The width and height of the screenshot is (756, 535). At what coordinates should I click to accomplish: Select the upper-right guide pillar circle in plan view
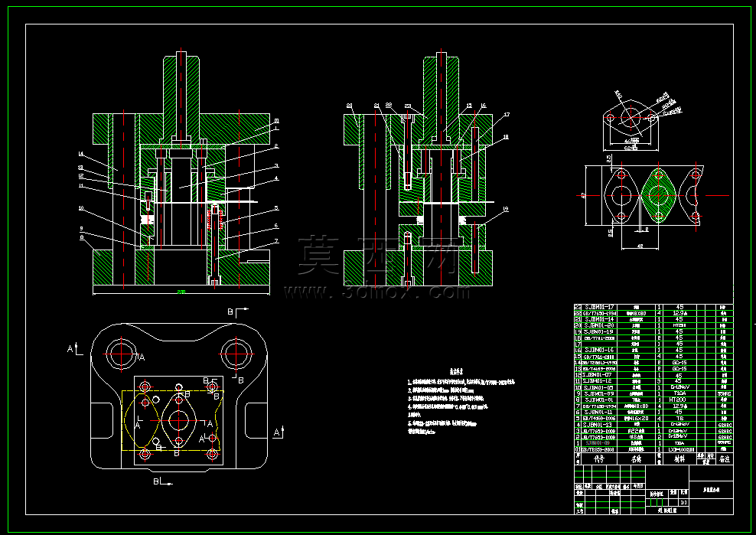[236, 354]
